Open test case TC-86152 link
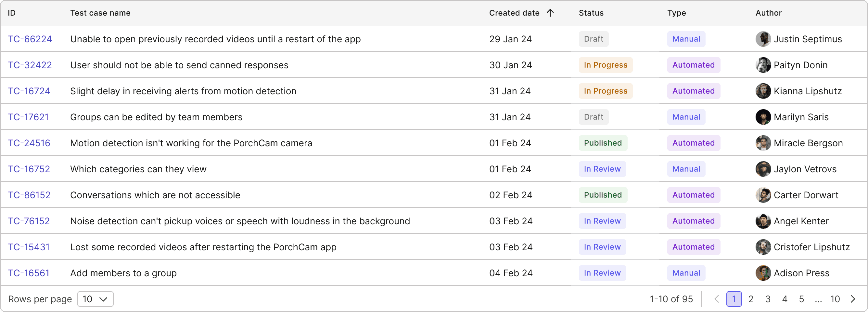 click(x=29, y=195)
